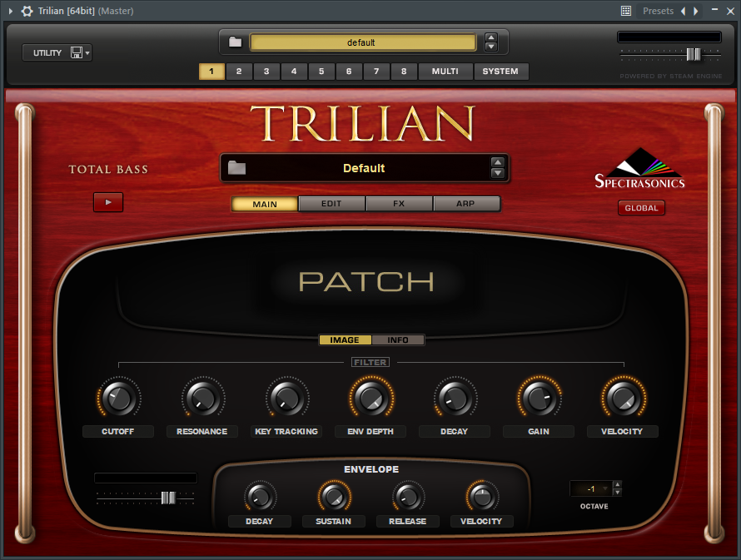Click the envelope VELOCITY knob
741x560 pixels.
(482, 497)
